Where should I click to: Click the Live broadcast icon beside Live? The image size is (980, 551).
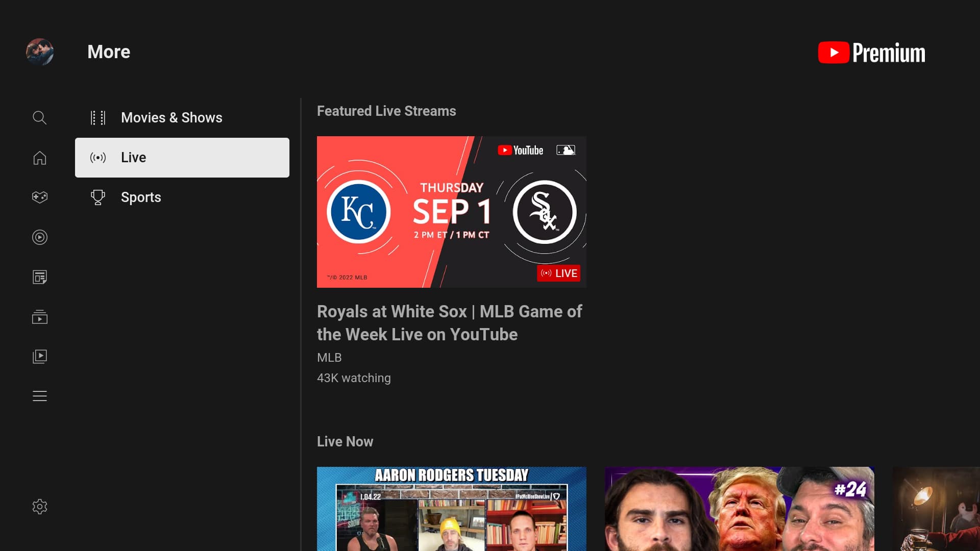click(x=97, y=158)
